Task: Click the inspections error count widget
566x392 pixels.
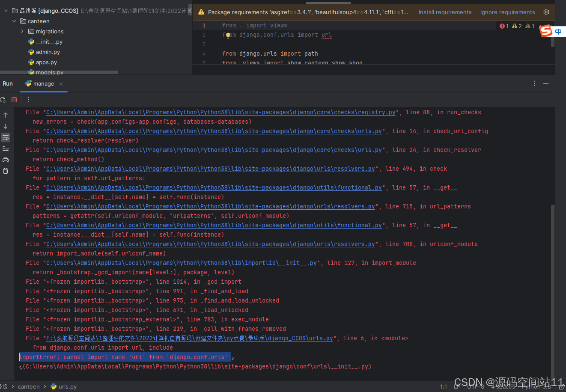Action: coord(503,26)
